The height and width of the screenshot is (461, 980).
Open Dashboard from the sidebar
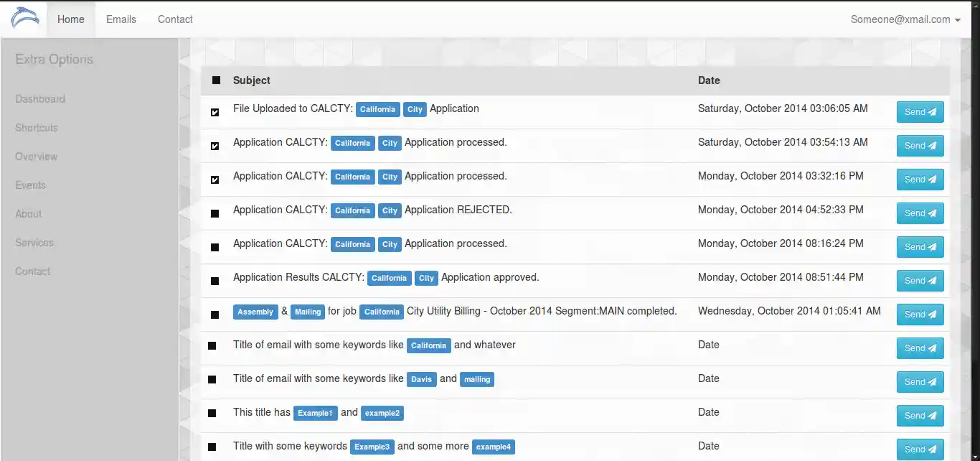click(x=39, y=98)
